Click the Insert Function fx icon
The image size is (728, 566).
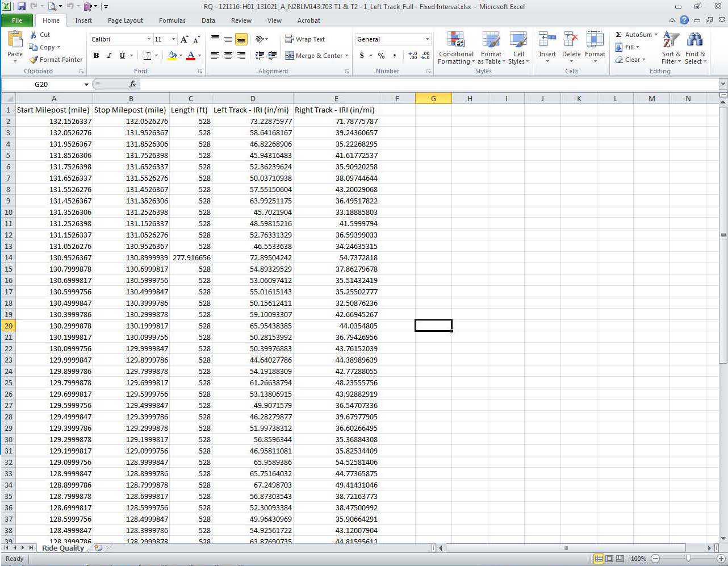click(133, 84)
